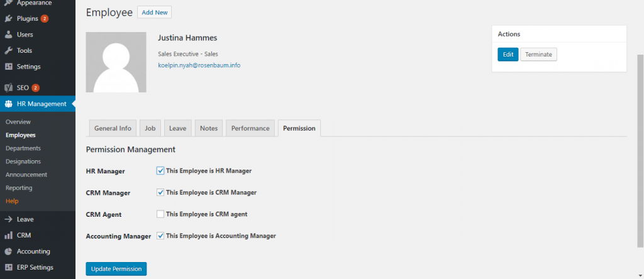The height and width of the screenshot is (279, 644).
Task: Click the Yoast SEO icon
Action: (x=8, y=88)
